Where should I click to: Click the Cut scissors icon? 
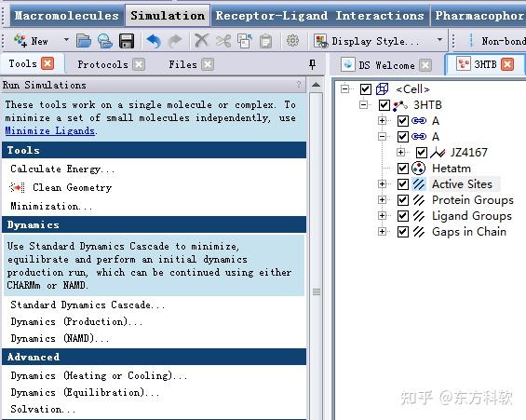pos(223,41)
